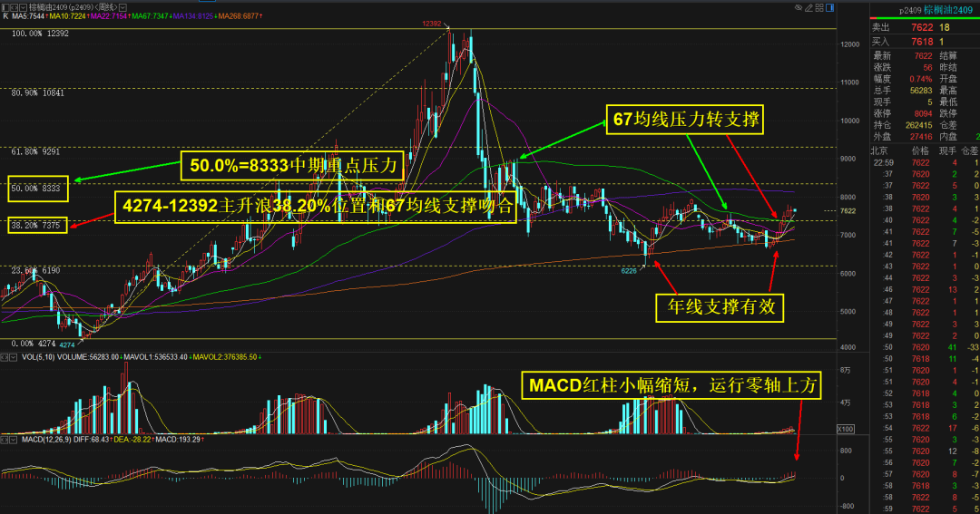Click the 61.80% 9291 Fibonacci label

35,151
